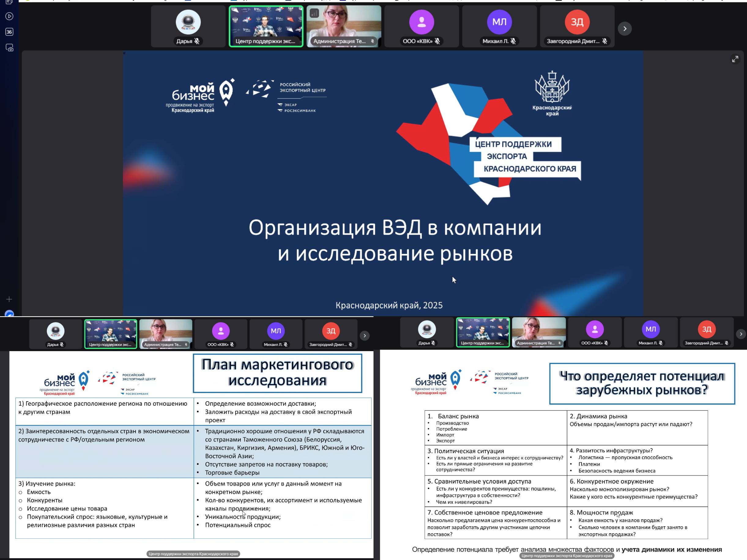Screen dimensions: 747x560
Task: Click the notes icon atop the left sidebar
Action: (x=9, y=2)
